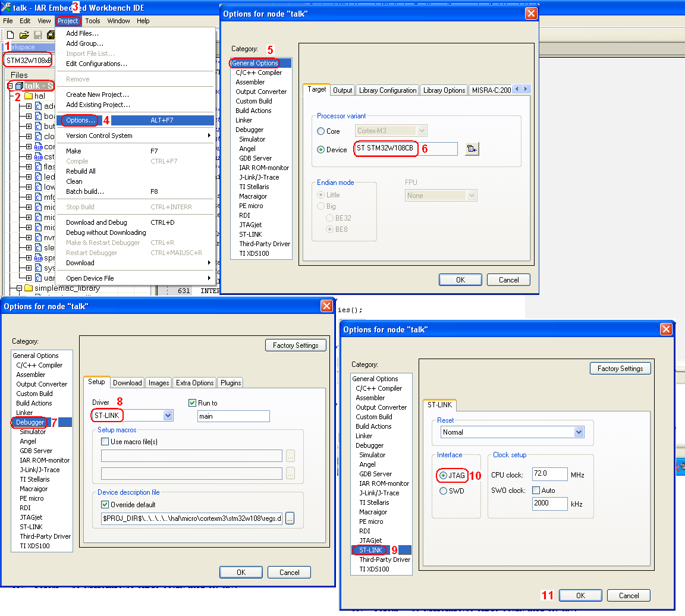The width and height of the screenshot is (685, 616).
Task: Click the C file icon of the 'low' row
Action: [39, 187]
